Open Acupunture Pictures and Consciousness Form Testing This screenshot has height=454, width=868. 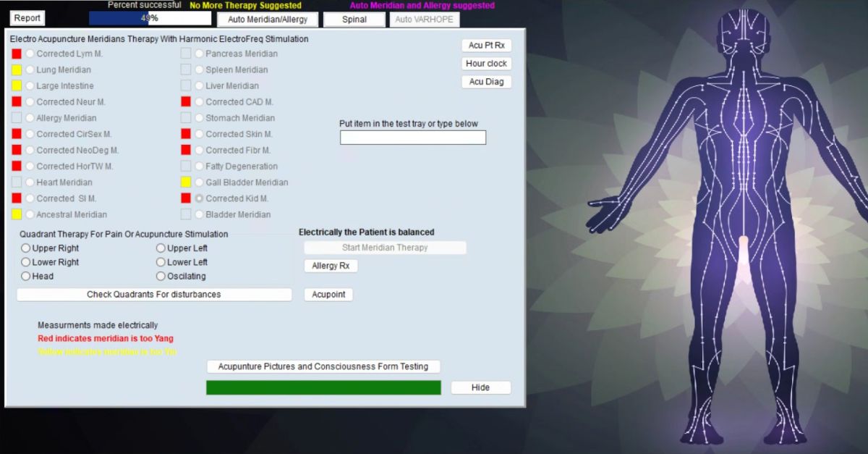point(323,366)
